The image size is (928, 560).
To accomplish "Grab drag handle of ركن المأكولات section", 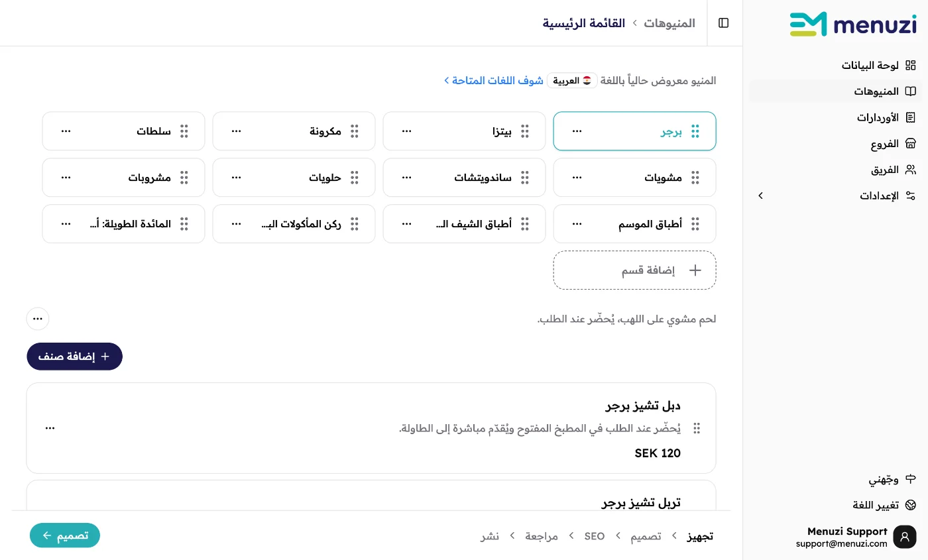I will pos(355,224).
